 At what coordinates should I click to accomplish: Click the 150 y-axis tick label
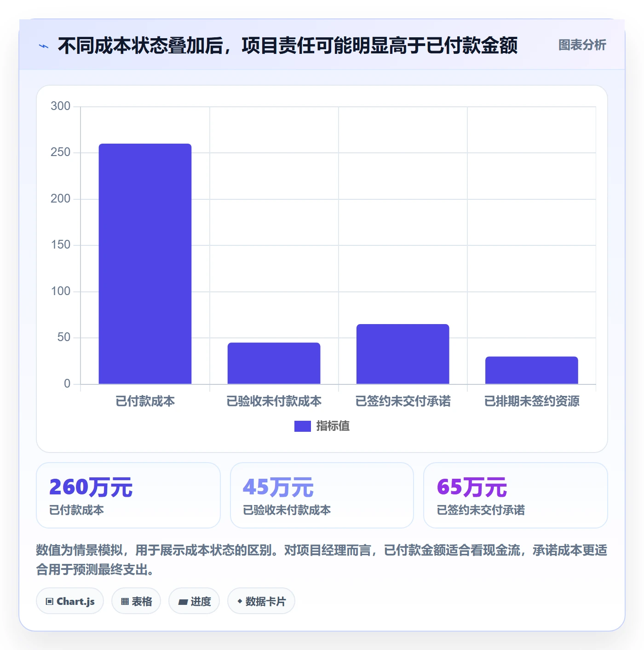click(61, 245)
